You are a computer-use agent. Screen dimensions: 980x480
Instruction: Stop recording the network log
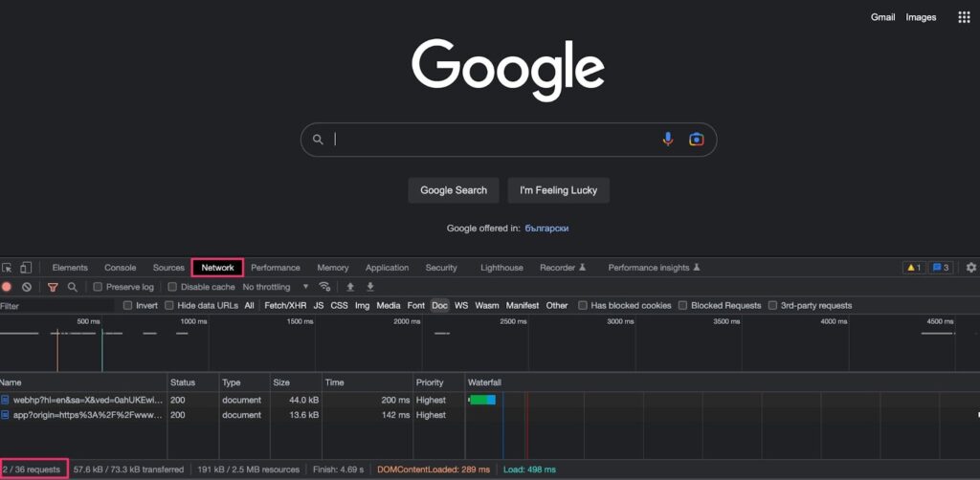pos(7,287)
